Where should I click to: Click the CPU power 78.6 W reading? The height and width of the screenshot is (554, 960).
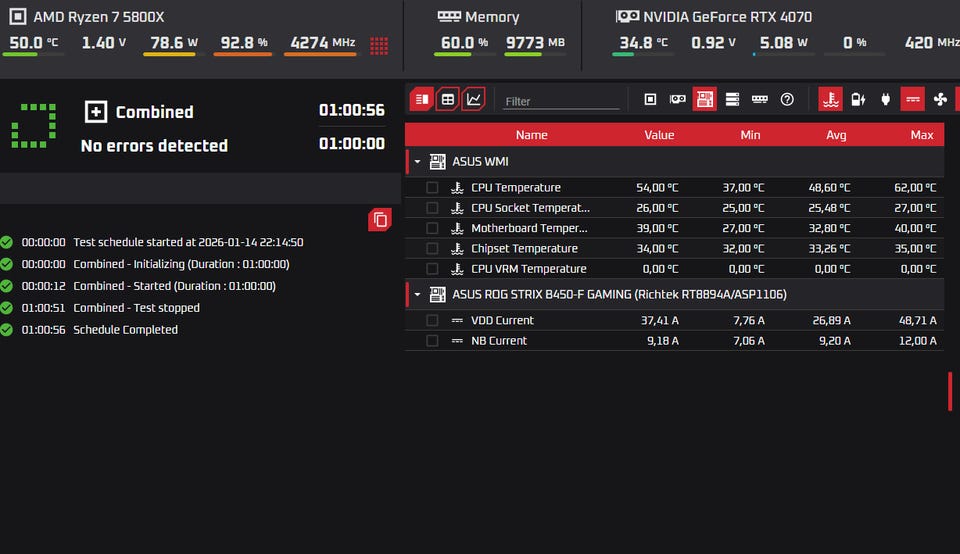[174, 42]
